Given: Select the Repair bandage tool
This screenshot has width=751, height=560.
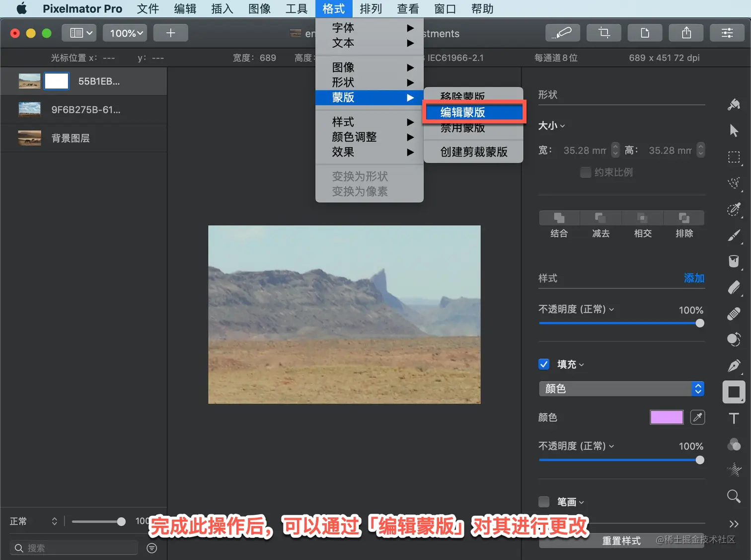Looking at the screenshot, I should [734, 314].
